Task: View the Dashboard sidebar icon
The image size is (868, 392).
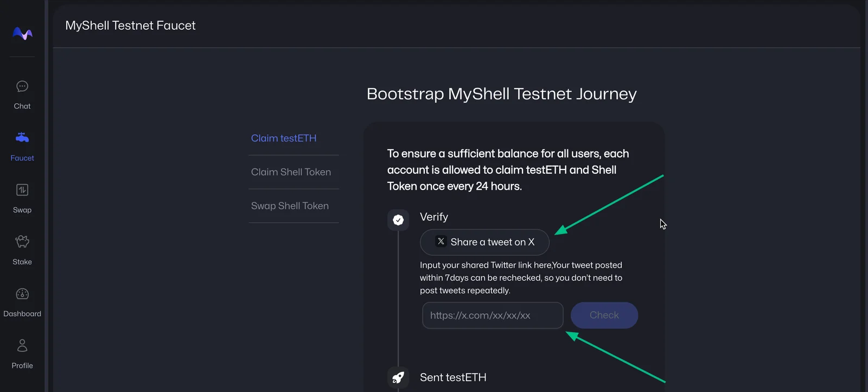Action: [x=22, y=294]
